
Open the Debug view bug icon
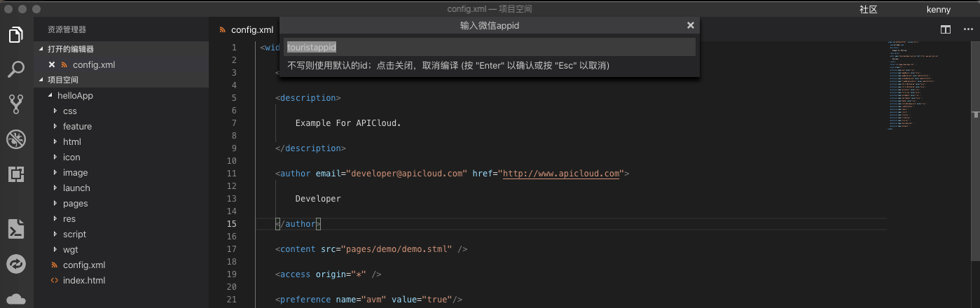[16, 139]
